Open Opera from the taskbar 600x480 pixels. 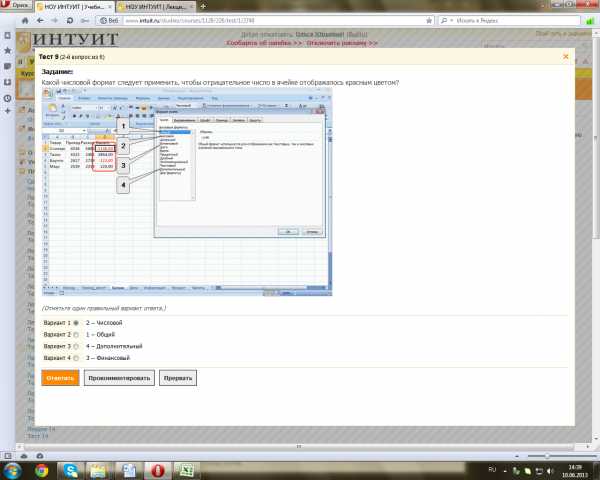[157, 470]
